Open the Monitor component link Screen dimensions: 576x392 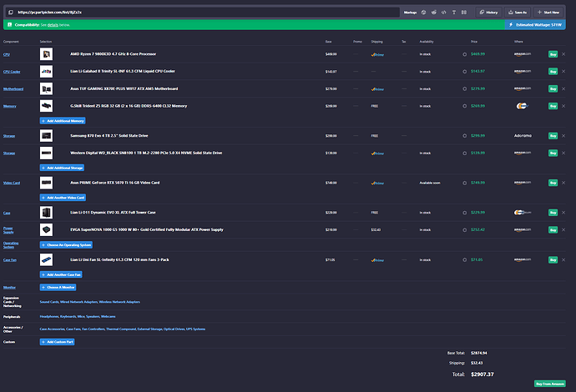click(x=9, y=288)
